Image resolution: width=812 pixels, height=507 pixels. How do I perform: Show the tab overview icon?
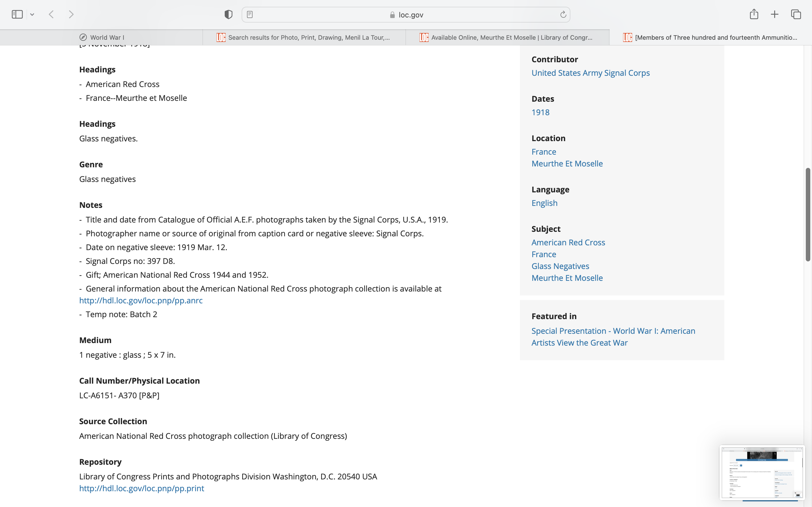(796, 14)
